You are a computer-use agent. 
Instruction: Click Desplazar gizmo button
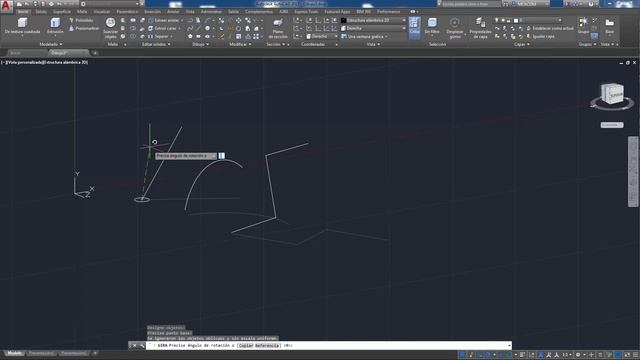pyautogui.click(x=455, y=27)
